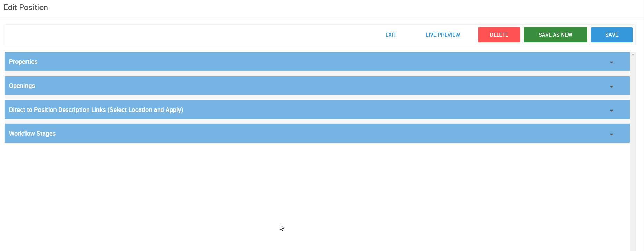
Task: Click the blue SAVE button
Action: pos(612,35)
